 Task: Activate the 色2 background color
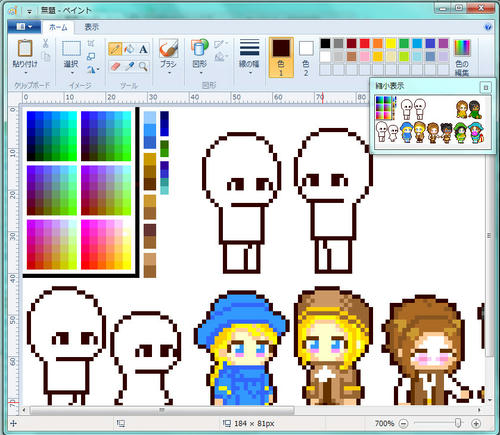[x=306, y=57]
